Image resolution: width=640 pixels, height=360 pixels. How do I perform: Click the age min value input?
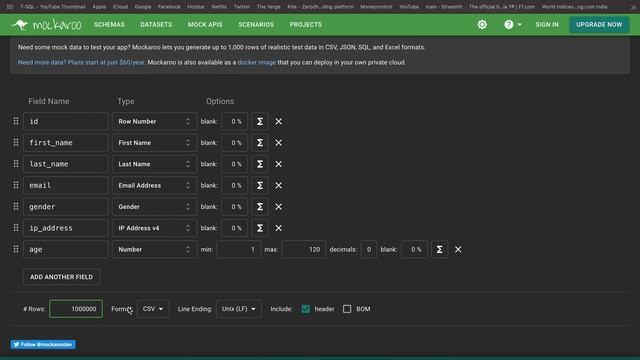238,249
